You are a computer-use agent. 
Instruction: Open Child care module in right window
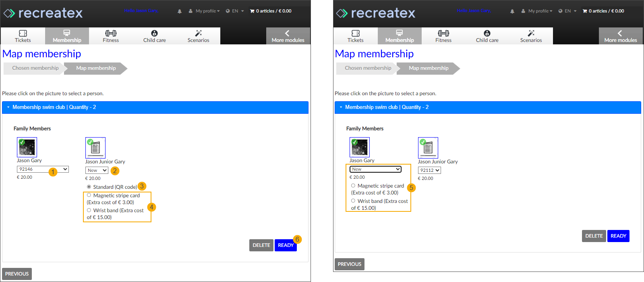(487, 36)
